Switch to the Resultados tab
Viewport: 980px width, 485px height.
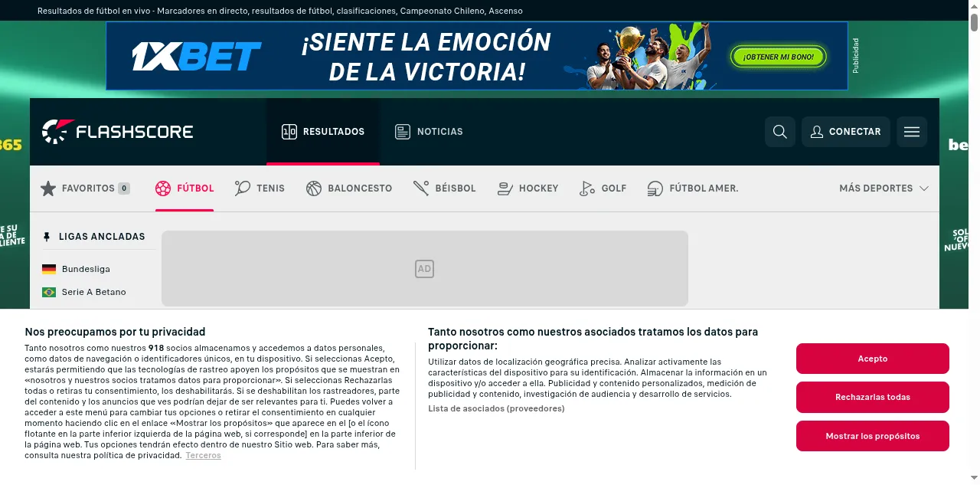point(323,132)
